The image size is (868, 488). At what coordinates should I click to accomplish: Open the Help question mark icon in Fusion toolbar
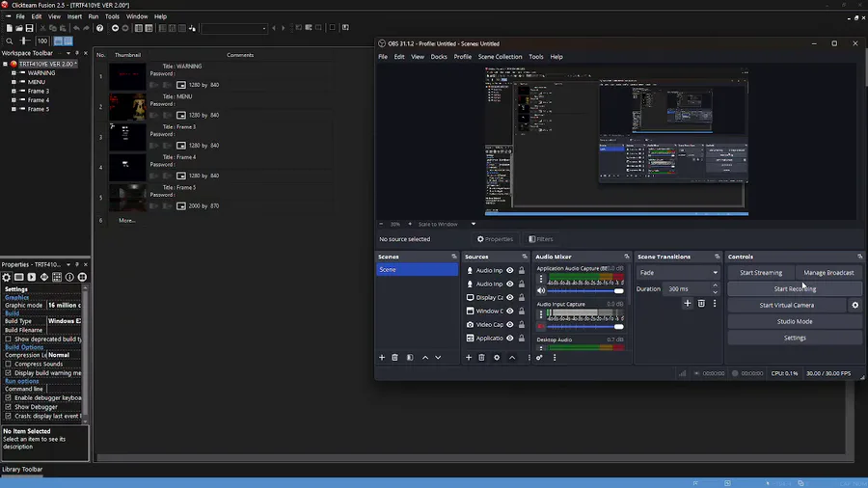click(x=99, y=28)
